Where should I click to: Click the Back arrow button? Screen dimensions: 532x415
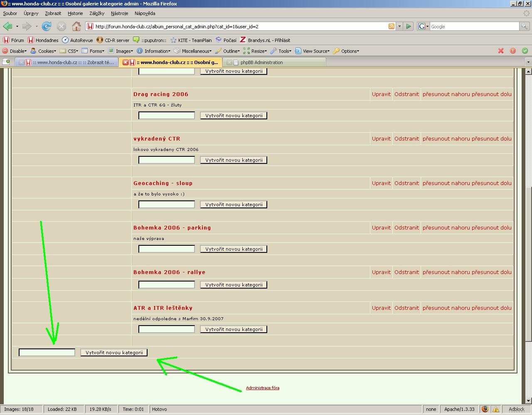pyautogui.click(x=7, y=27)
